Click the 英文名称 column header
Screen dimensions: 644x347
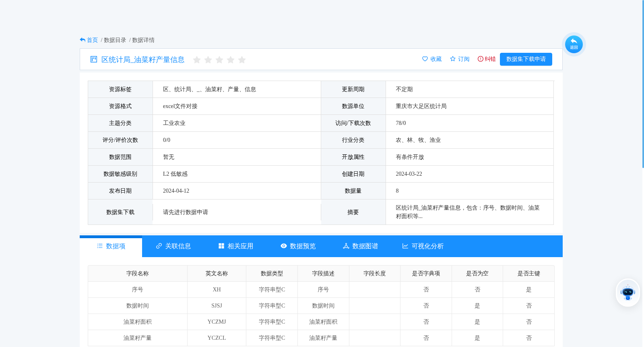[x=217, y=274]
